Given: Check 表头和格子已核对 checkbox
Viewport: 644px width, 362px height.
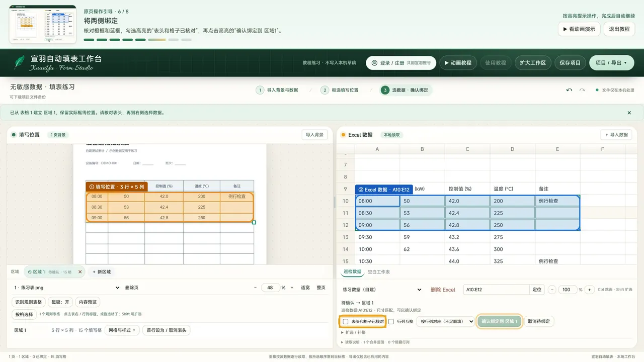Looking at the screenshot, I should pos(346,321).
